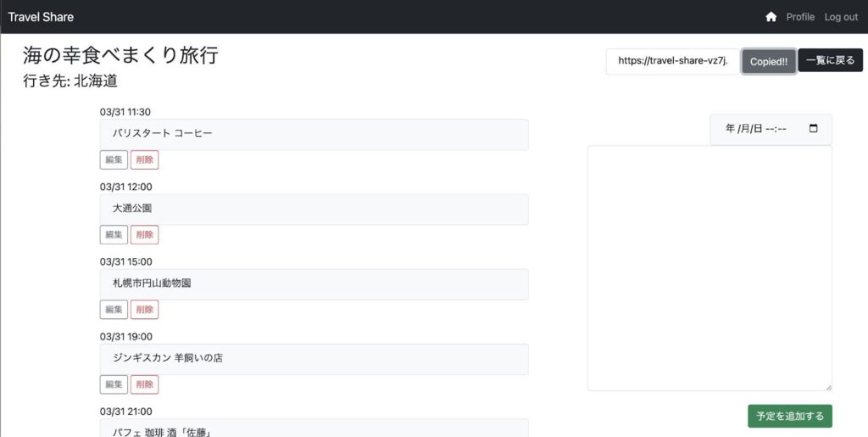Open the Profile page link
868x437 pixels.
click(799, 17)
